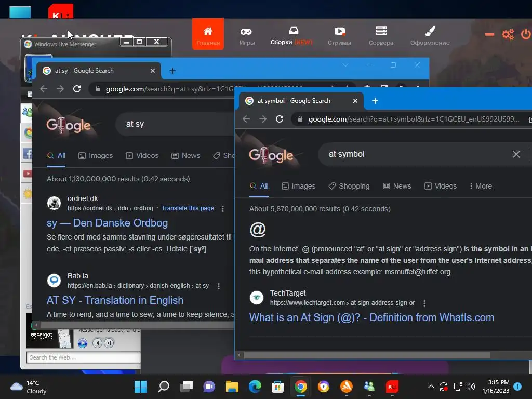
Task: Select Images filter in 'at symbol' results
Action: [x=299, y=186]
